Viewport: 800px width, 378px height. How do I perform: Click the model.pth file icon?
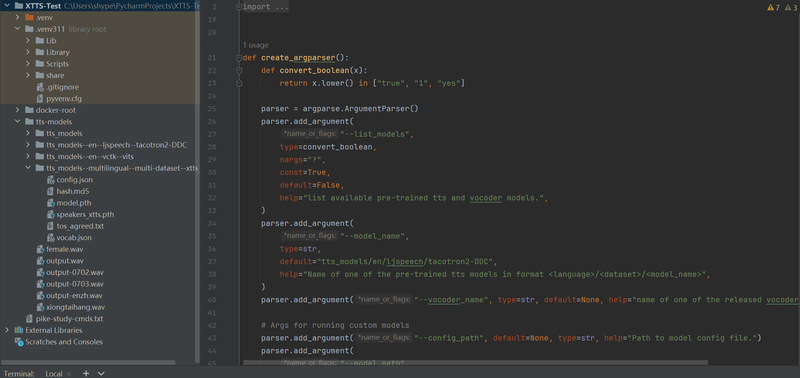pos(51,203)
